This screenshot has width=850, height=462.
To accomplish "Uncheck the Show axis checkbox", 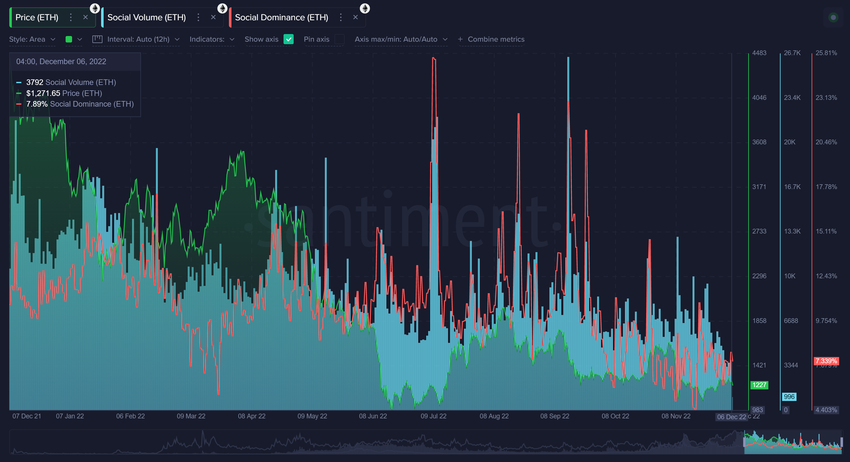I will click(x=289, y=39).
